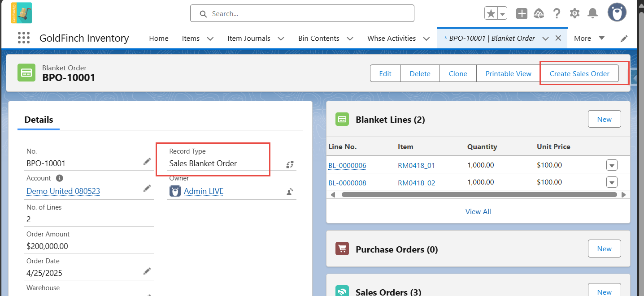Open the App Launcher grid icon
The image size is (644, 296).
(24, 38)
